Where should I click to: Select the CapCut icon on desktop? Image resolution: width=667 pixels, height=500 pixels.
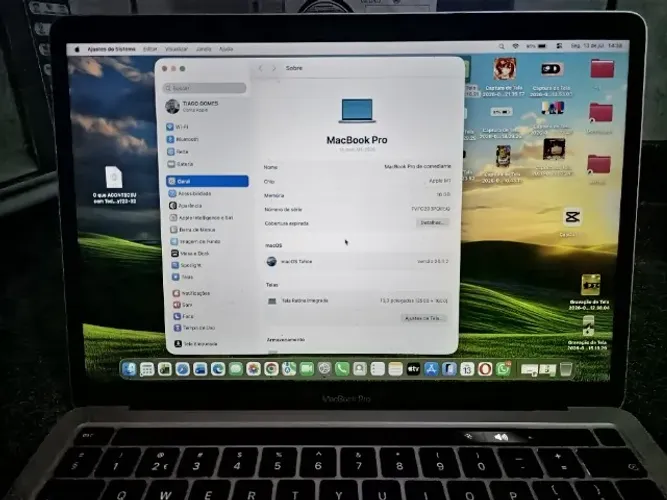(x=572, y=217)
